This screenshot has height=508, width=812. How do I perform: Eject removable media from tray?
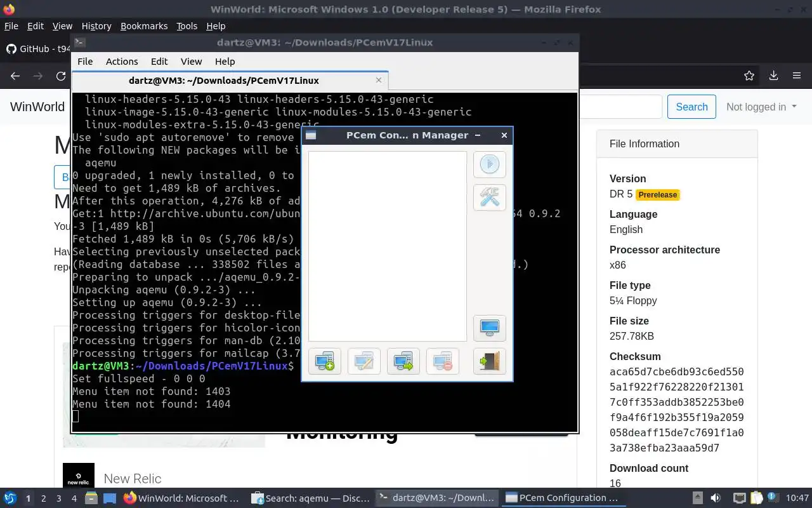pos(697,498)
